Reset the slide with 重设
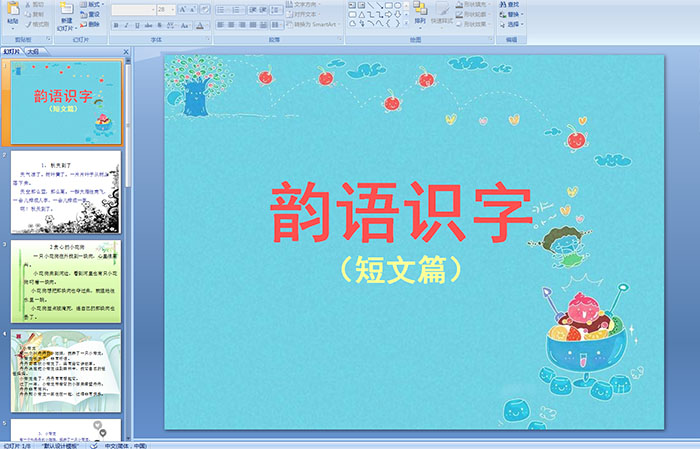 click(x=89, y=14)
